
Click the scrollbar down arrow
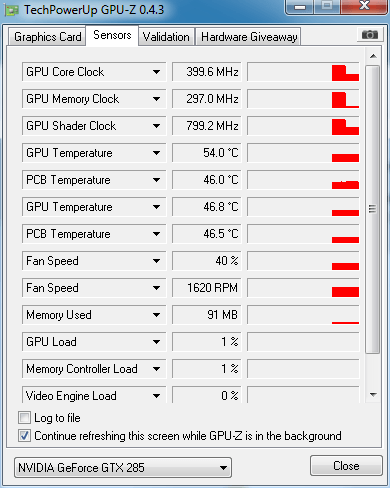pyautogui.click(x=373, y=395)
